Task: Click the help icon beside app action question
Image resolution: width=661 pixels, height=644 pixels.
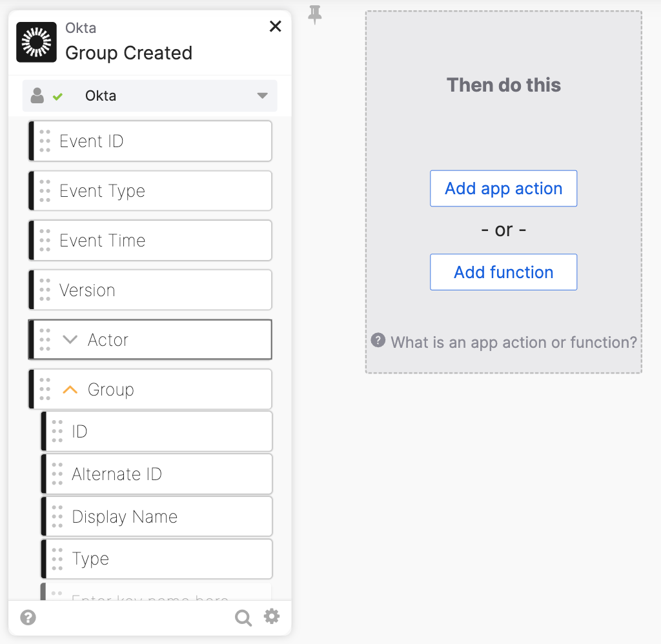Action: [378, 341]
